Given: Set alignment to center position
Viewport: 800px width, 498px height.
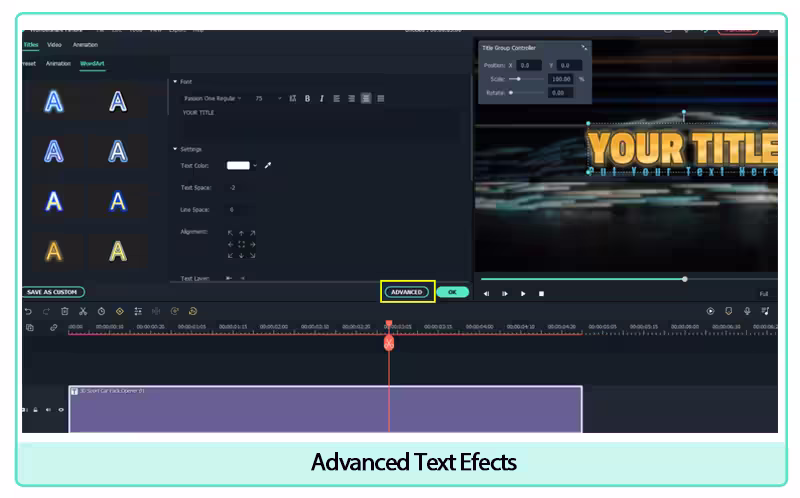Looking at the screenshot, I should coord(241,244).
